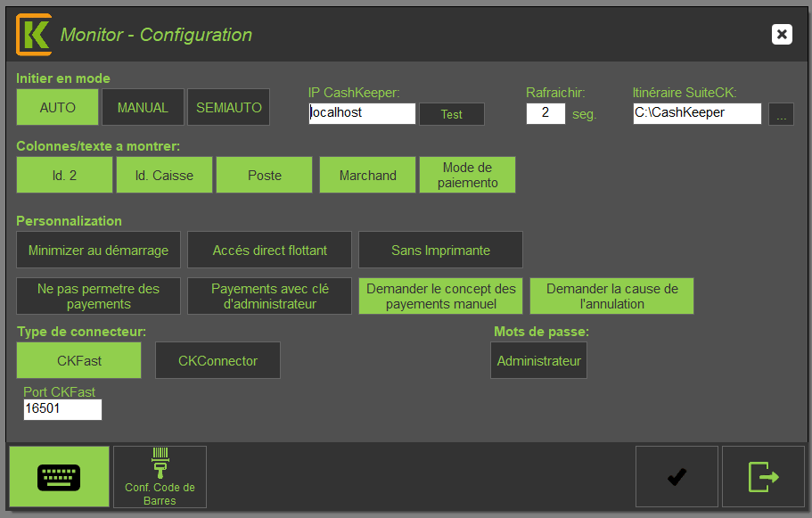
Task: Click the 'Itinéraire SuiteCK:' label
Action: 684,93
